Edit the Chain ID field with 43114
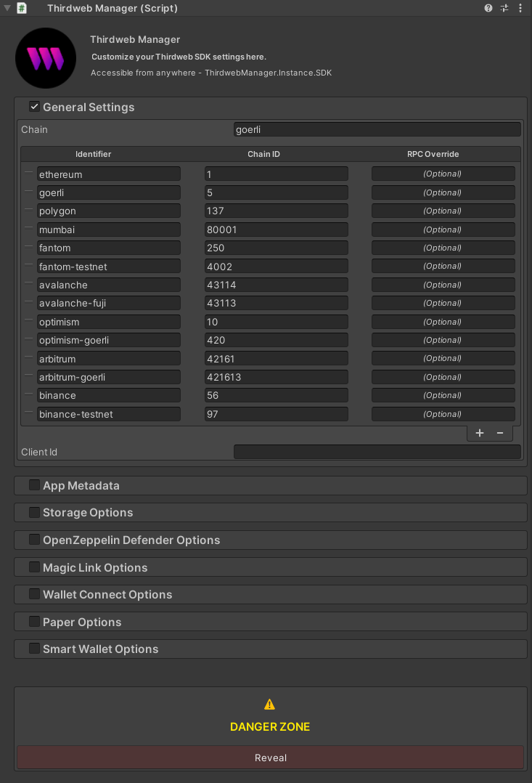Viewport: 532px width, 783px height. tap(277, 285)
